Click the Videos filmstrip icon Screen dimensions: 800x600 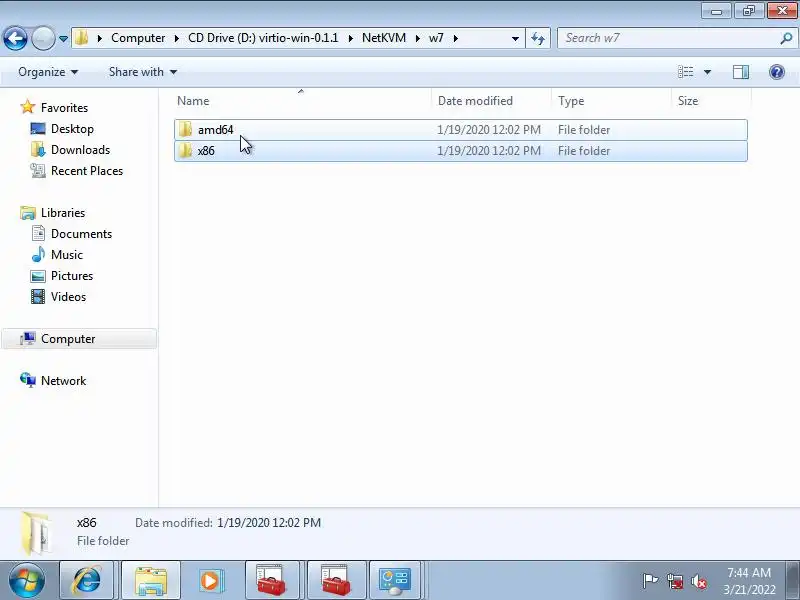pyautogui.click(x=38, y=296)
